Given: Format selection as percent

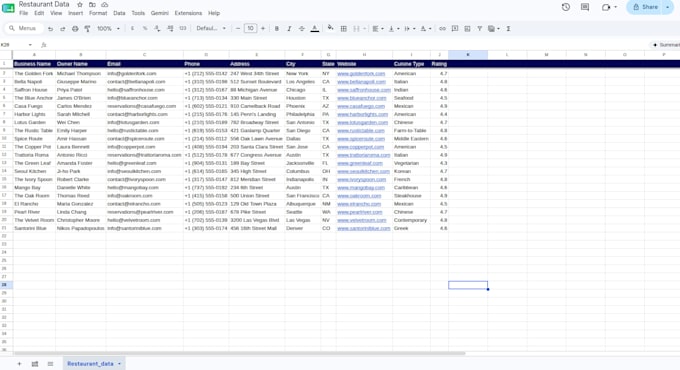Looking at the screenshot, I should (145, 29).
